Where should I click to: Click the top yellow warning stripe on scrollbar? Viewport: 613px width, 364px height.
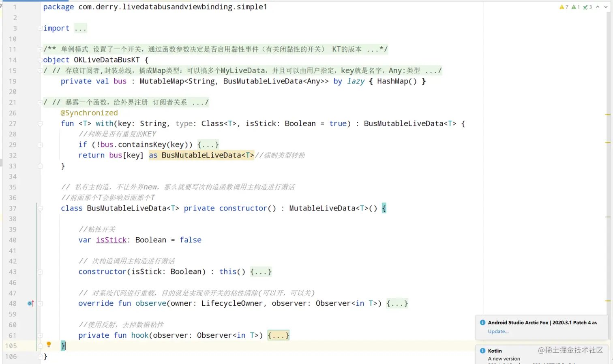point(608,115)
